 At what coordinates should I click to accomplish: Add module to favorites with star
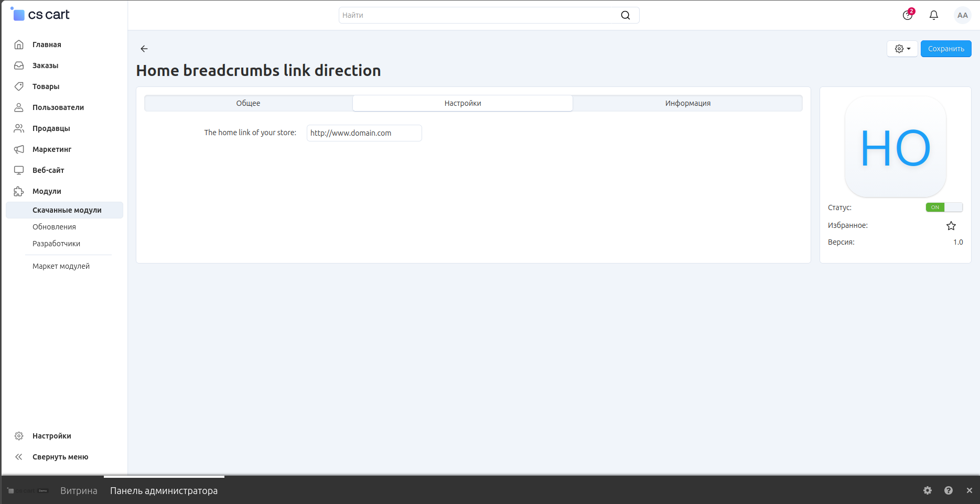coord(951,226)
